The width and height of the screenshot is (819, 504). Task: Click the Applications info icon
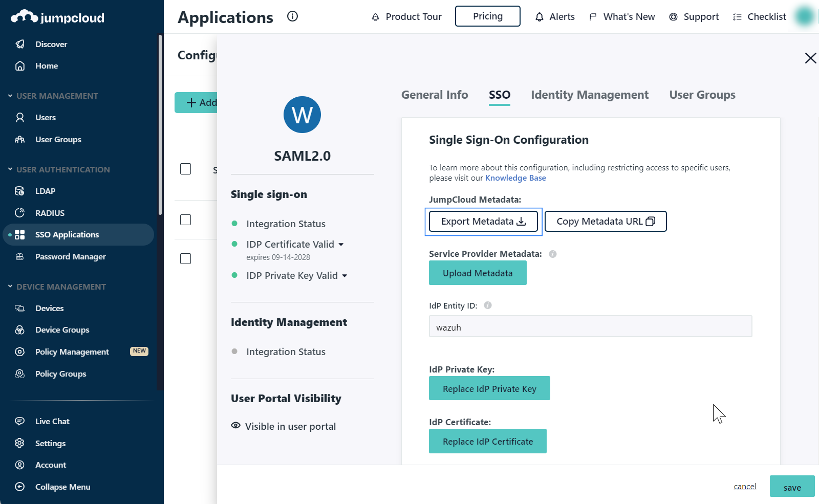coord(292,16)
